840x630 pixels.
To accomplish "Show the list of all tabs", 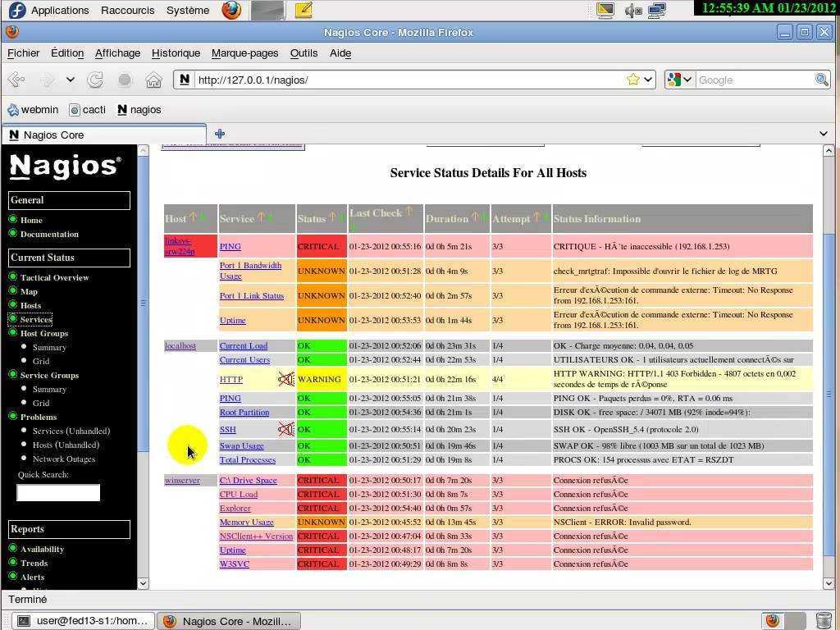I will coord(824,134).
